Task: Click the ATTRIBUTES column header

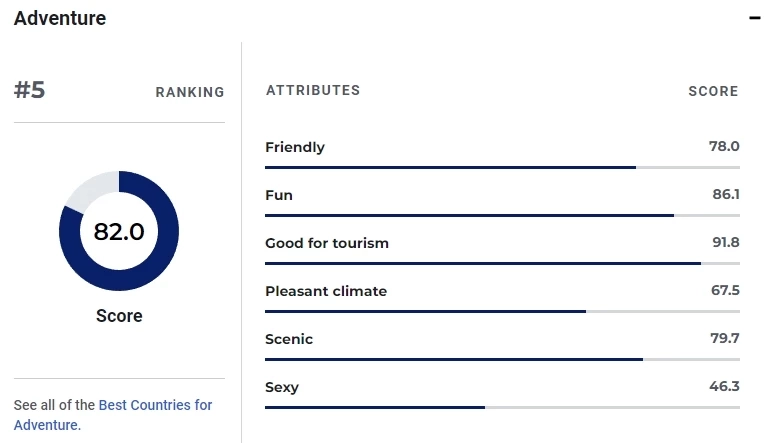Action: [x=313, y=90]
